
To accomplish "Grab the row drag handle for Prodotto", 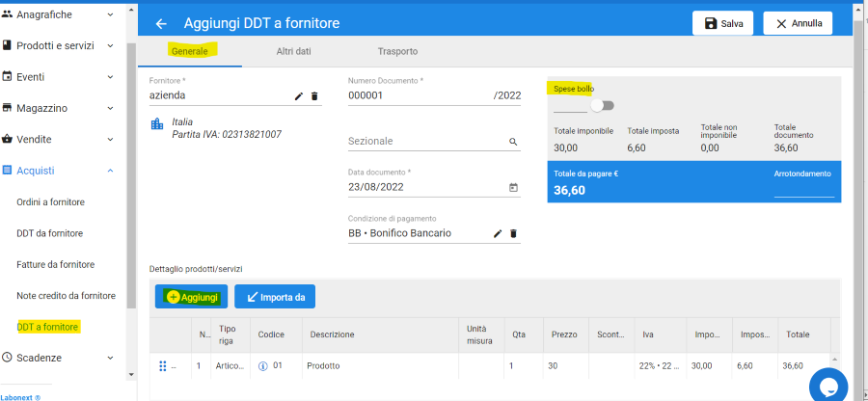I will [163, 366].
